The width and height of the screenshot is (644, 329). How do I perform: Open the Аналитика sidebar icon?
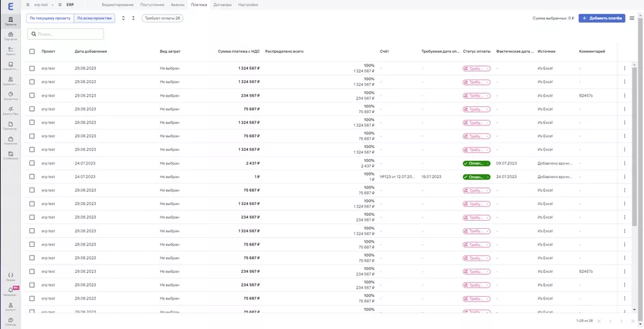(x=10, y=96)
